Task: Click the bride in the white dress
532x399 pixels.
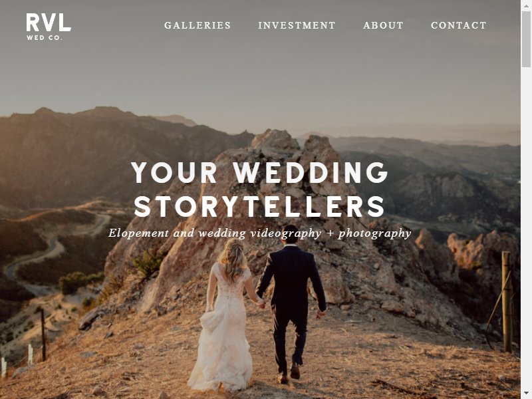Action: (x=225, y=315)
